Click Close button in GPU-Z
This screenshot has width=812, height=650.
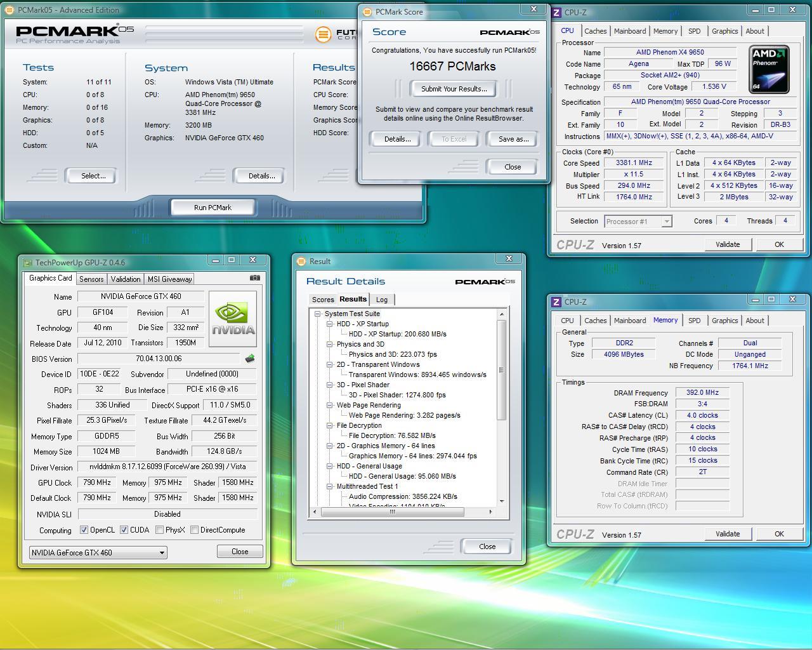point(240,552)
